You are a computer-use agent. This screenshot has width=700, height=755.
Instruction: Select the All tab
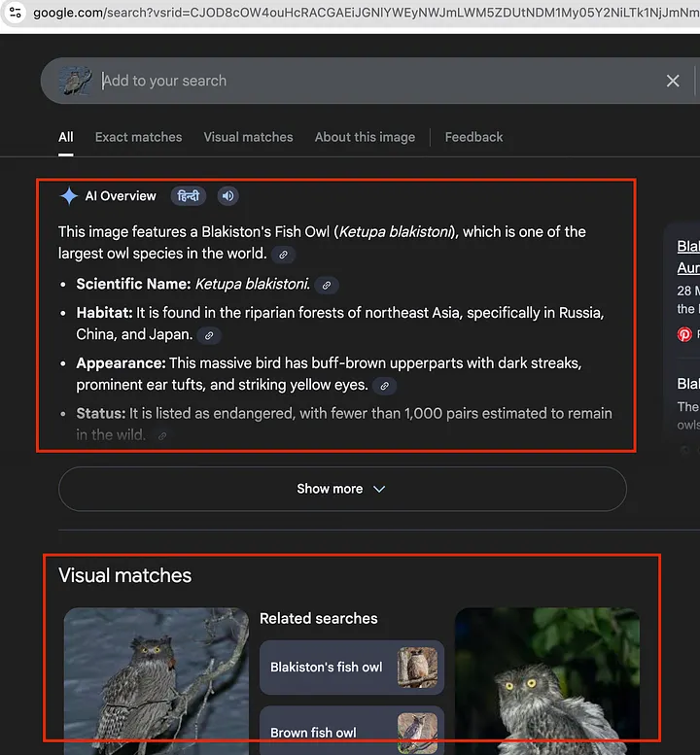[65, 137]
